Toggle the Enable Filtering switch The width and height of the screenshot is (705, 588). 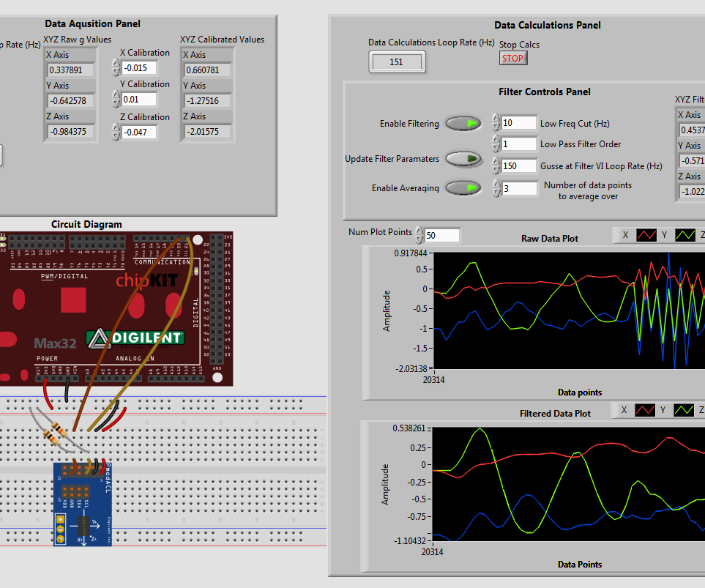[463, 123]
